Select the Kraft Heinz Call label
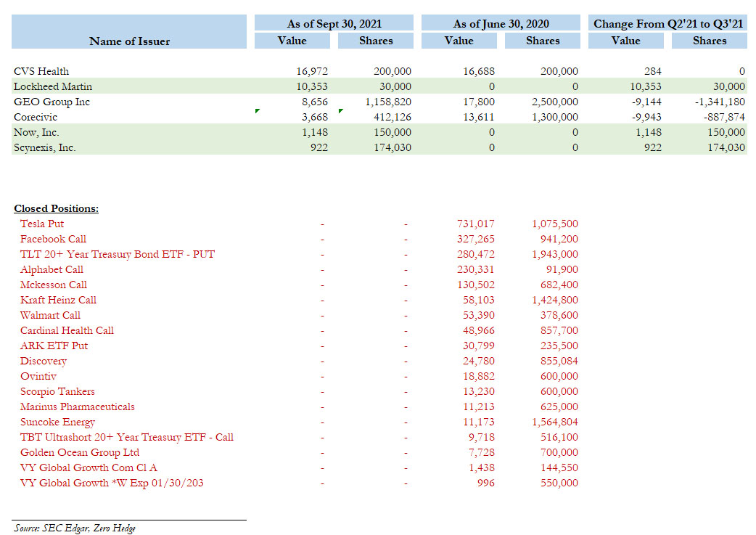Screen dimensions: 756x535 [58, 300]
